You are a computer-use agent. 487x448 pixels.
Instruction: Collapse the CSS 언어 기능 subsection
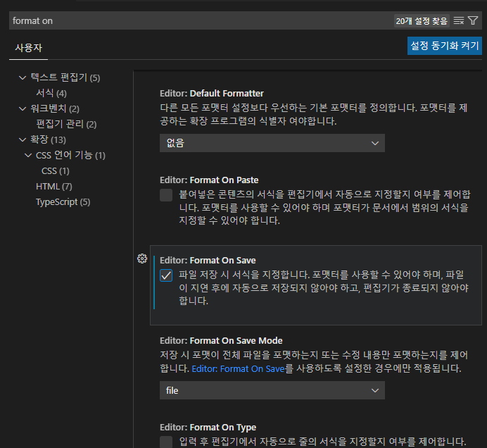click(x=28, y=155)
